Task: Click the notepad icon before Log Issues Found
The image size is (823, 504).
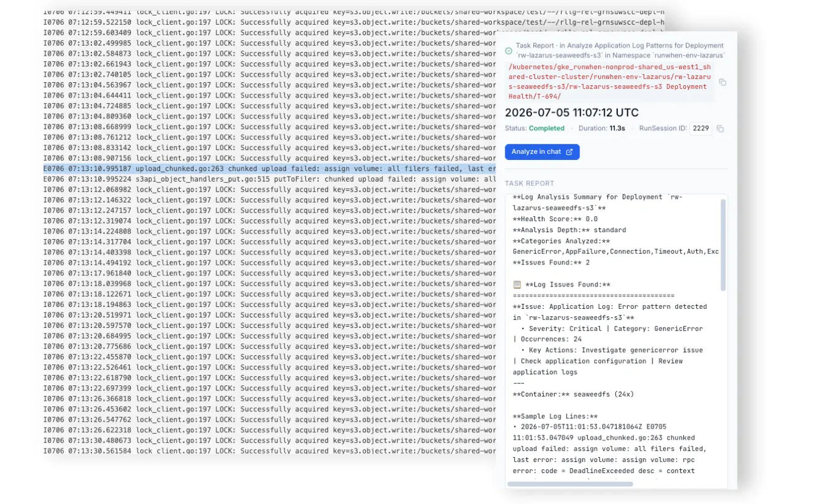Action: pyautogui.click(x=517, y=285)
